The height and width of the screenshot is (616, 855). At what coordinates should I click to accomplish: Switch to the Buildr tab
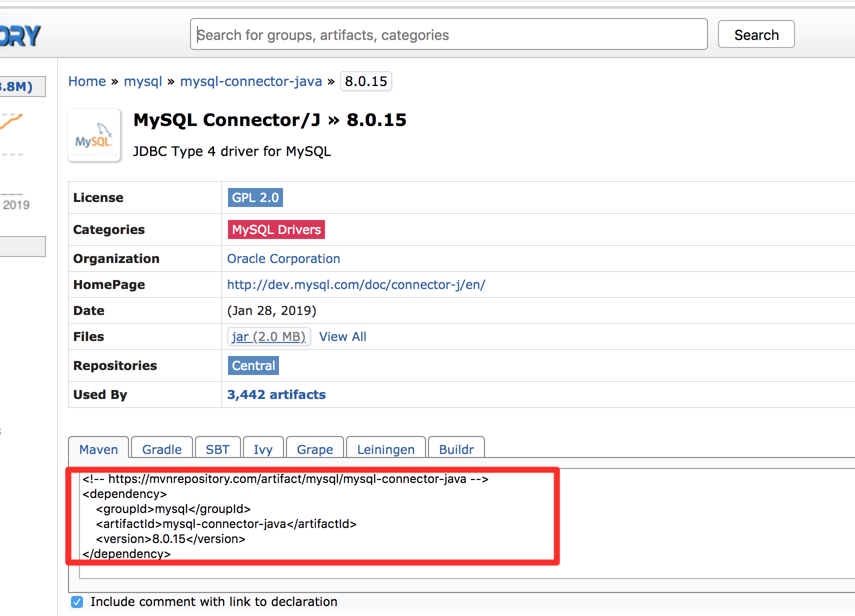[x=456, y=448]
